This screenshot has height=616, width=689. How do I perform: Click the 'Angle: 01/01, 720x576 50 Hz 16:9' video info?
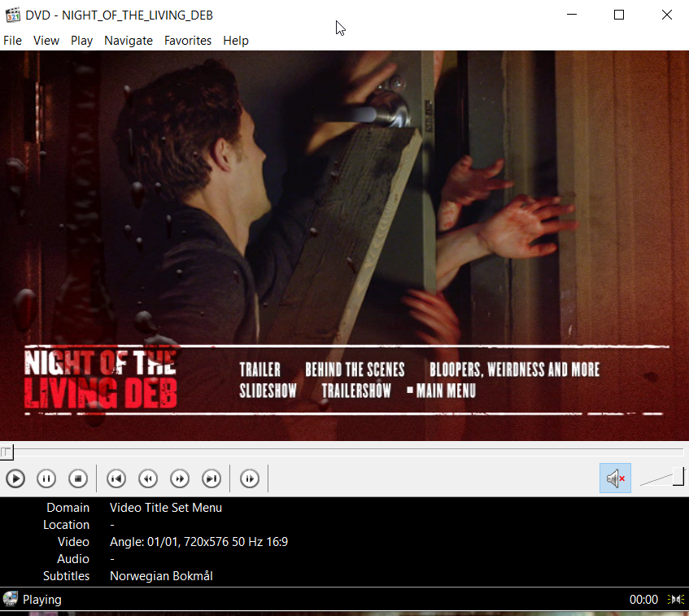198,541
